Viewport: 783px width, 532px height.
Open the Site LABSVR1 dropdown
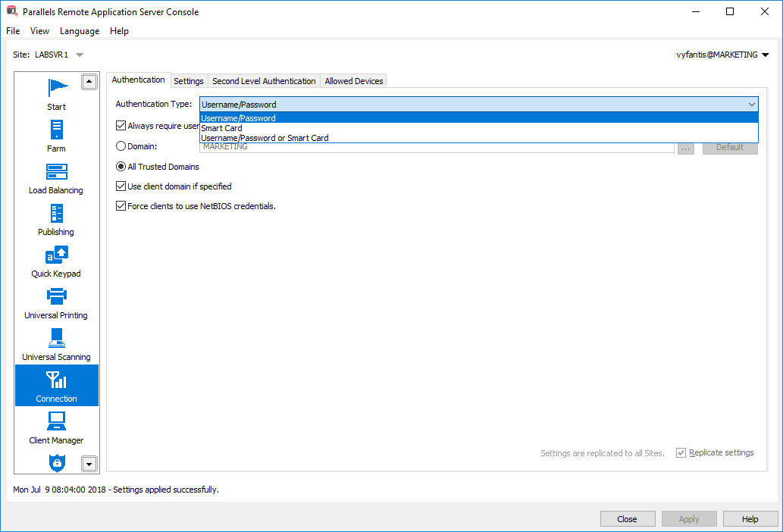coord(80,55)
